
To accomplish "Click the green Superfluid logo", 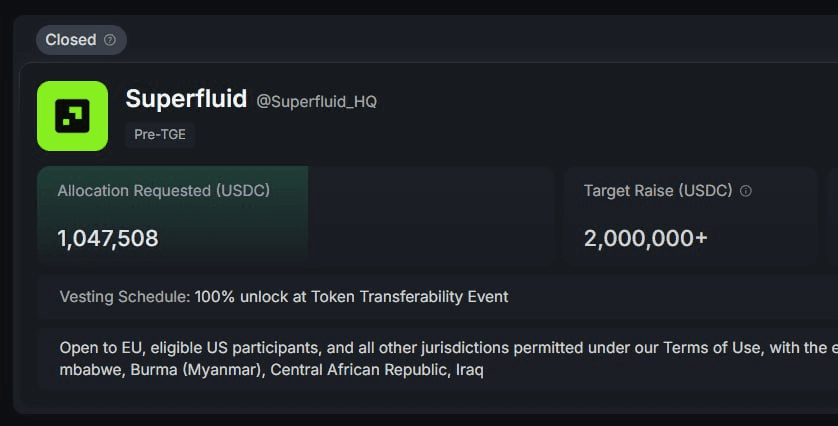I will 72,116.
